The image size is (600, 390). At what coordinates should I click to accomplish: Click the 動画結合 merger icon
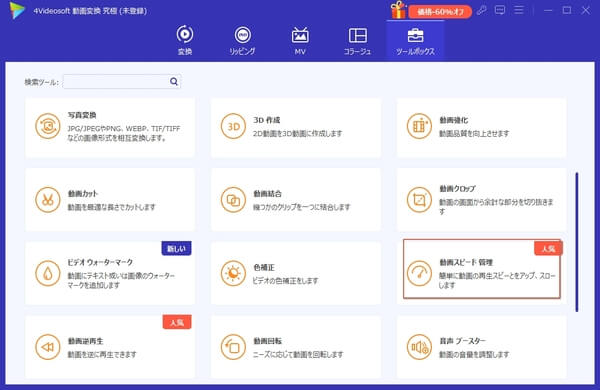tap(233, 199)
